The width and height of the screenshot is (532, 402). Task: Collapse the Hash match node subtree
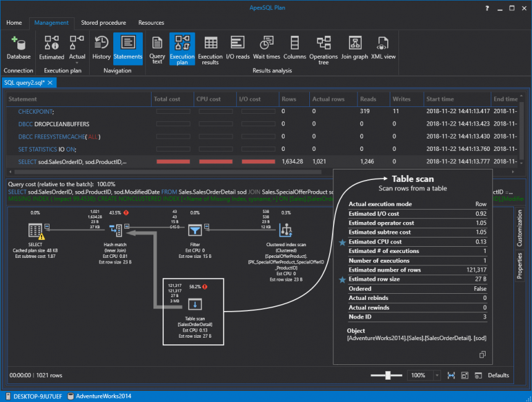point(126,226)
